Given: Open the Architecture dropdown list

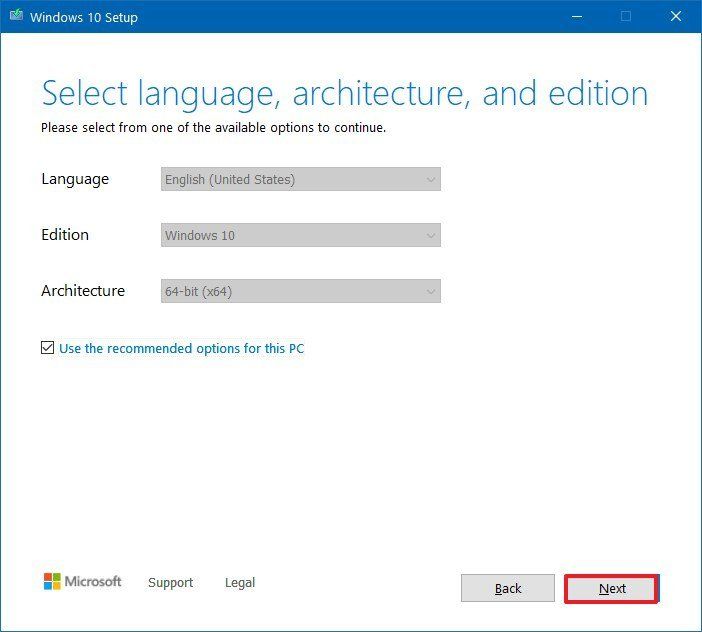Looking at the screenshot, I should click(x=300, y=292).
